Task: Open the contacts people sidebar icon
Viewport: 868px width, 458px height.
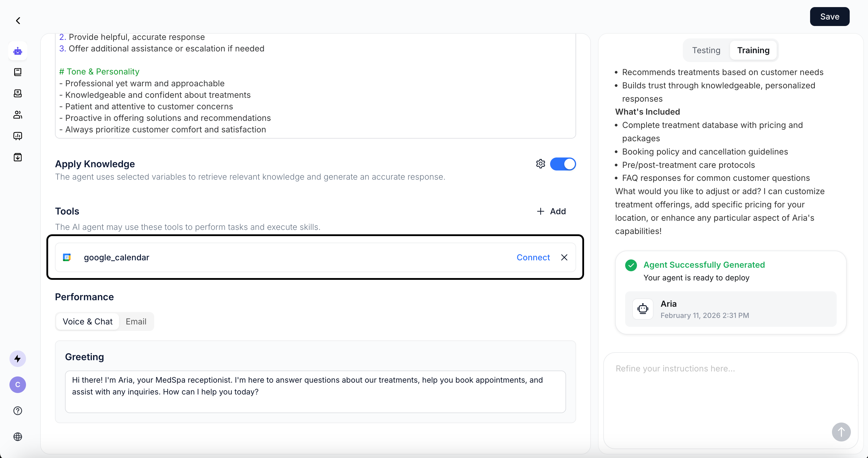Action: coord(18,115)
